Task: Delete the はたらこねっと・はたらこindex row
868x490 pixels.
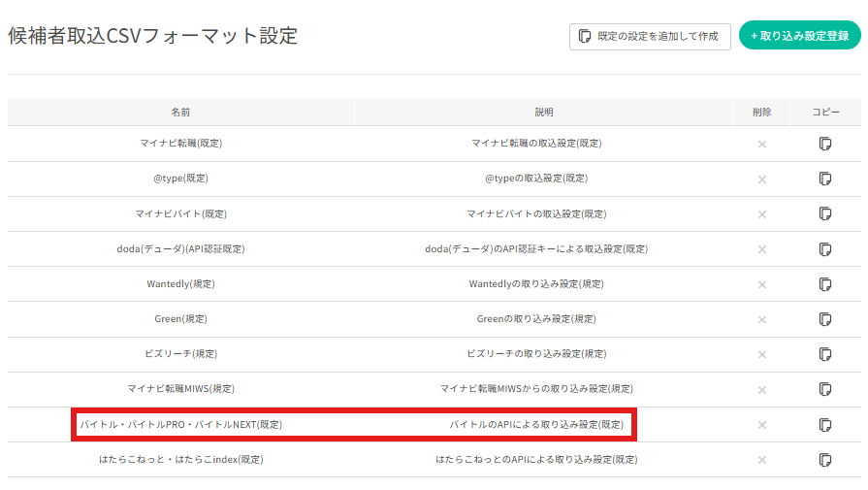Action: (x=762, y=460)
